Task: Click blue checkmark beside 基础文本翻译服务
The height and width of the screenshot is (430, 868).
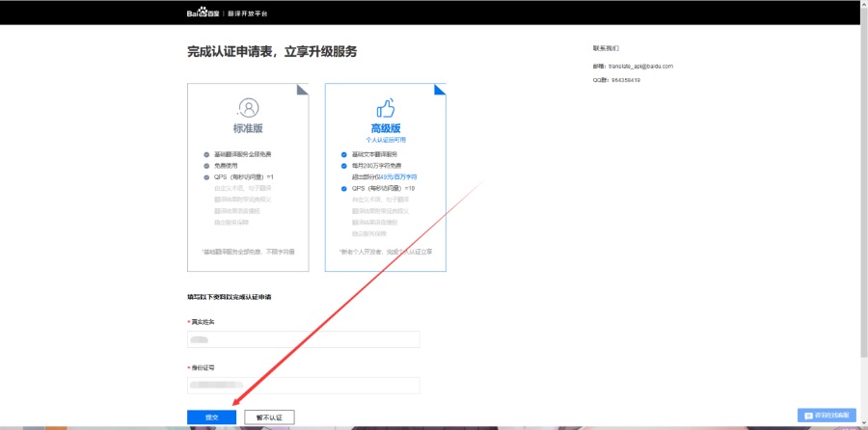Action: click(343, 154)
